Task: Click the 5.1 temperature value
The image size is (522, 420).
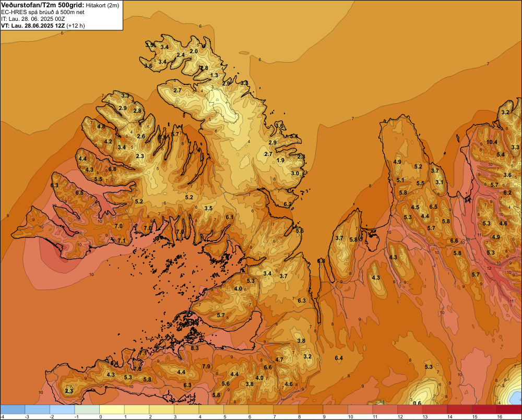Action: coord(400,180)
